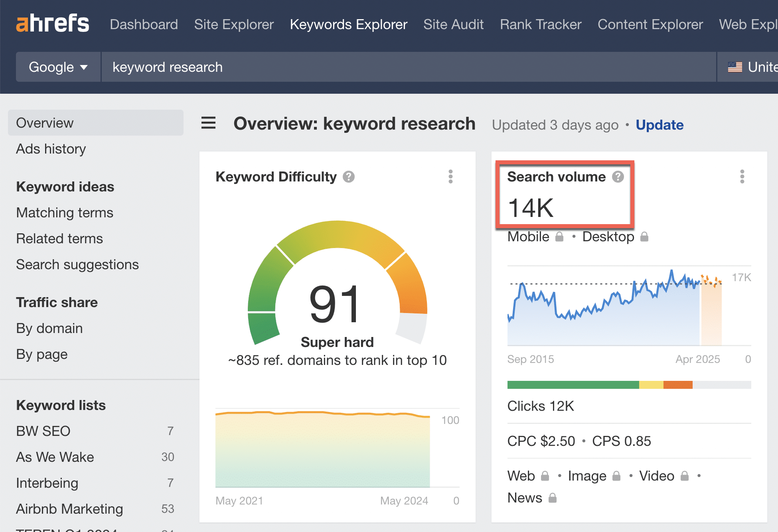Click Keyword Difficulty help question icon
Image resolution: width=778 pixels, height=532 pixels.
click(x=349, y=177)
